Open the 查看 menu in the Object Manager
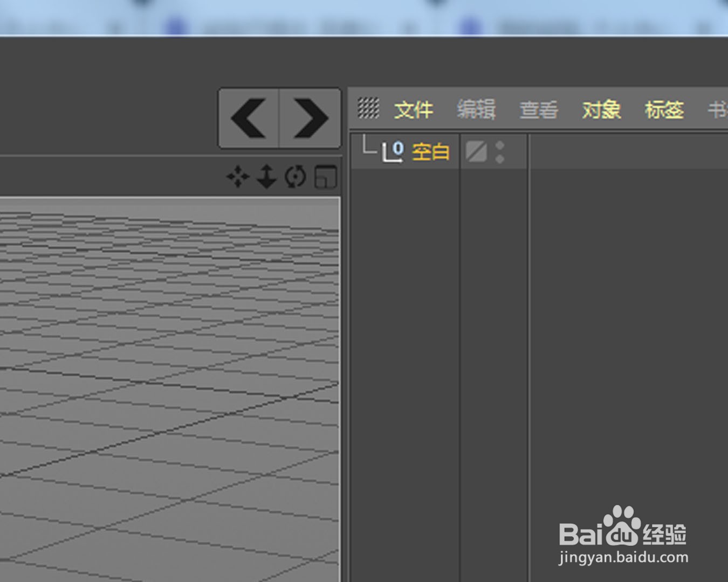This screenshot has height=582, width=728. (539, 109)
